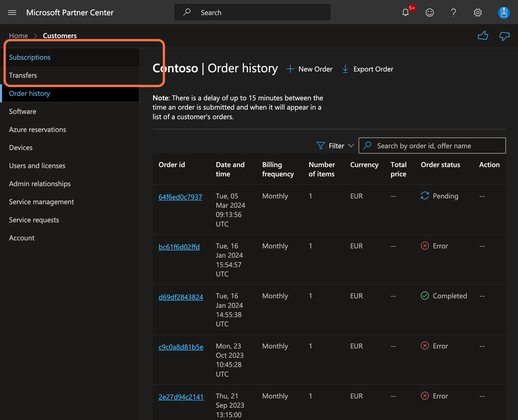
Task: Click the Pending status icon
Action: click(x=425, y=196)
